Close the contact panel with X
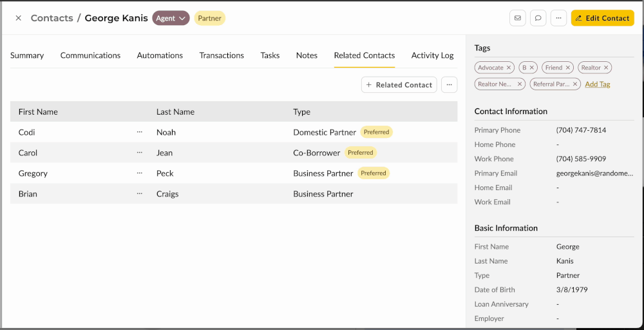The width and height of the screenshot is (644, 330). [x=18, y=18]
